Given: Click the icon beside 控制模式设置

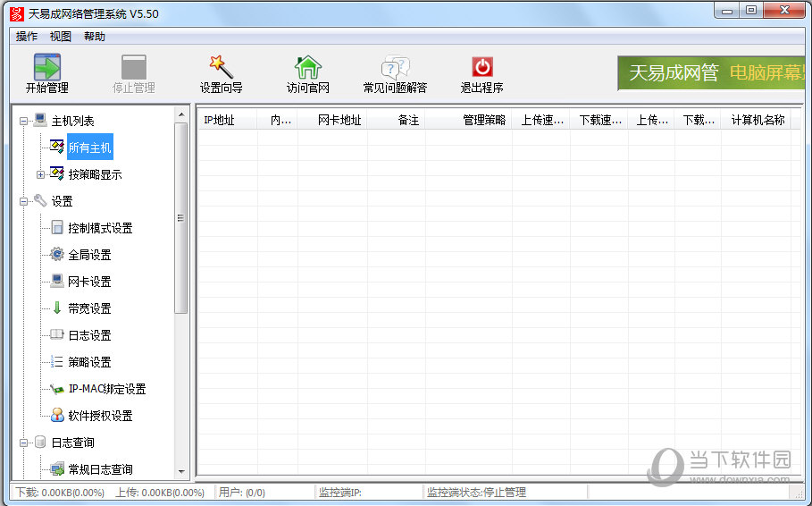Looking at the screenshot, I should pyautogui.click(x=57, y=228).
